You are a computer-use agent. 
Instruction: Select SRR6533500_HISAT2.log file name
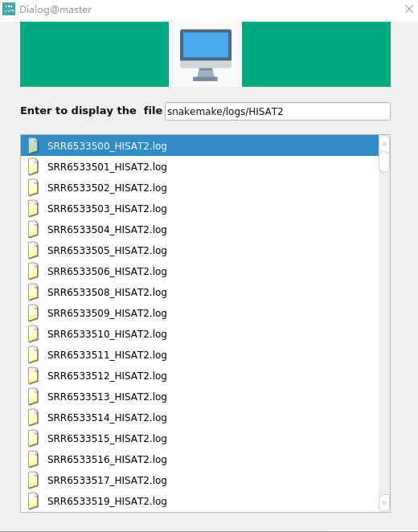tap(107, 146)
